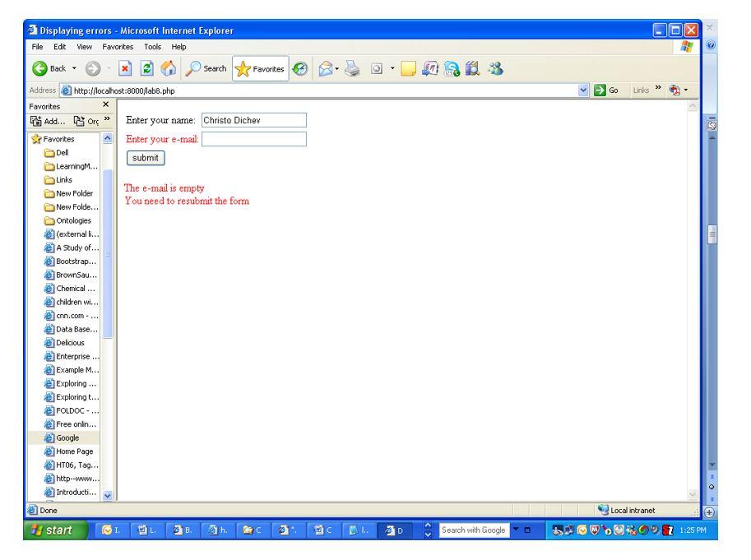Image resolution: width=751 pixels, height=560 pixels.
Task: Click the Favorites list scroll up arrow
Action: pos(107,138)
